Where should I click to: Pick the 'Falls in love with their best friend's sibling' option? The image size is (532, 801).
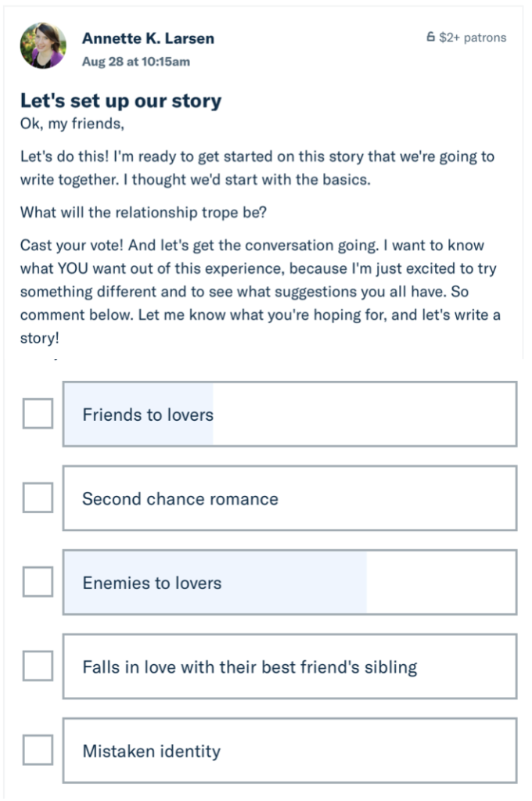coord(289,666)
